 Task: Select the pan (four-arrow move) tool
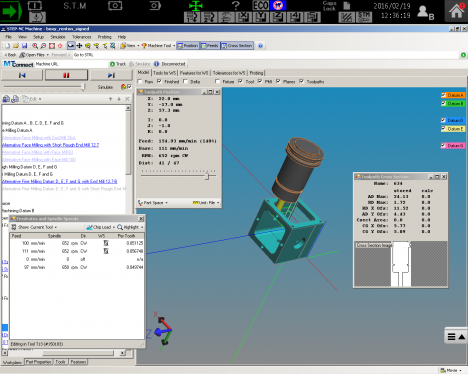[79, 46]
